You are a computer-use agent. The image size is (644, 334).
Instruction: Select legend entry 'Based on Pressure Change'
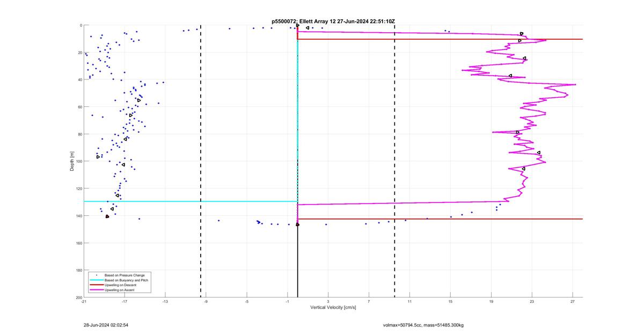[125, 275]
